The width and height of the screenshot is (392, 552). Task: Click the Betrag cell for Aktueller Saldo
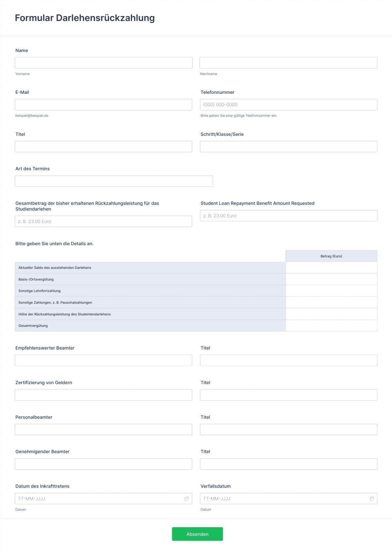[331, 267]
